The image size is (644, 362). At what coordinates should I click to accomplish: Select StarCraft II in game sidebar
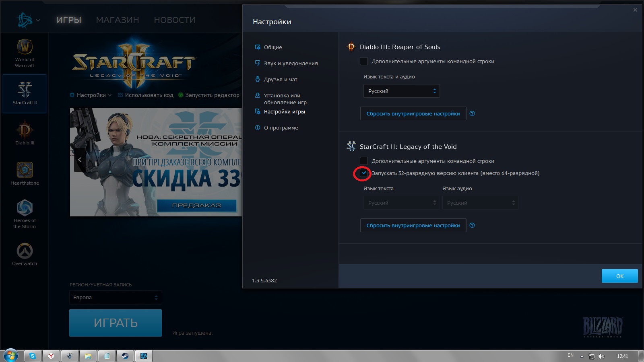point(25,93)
